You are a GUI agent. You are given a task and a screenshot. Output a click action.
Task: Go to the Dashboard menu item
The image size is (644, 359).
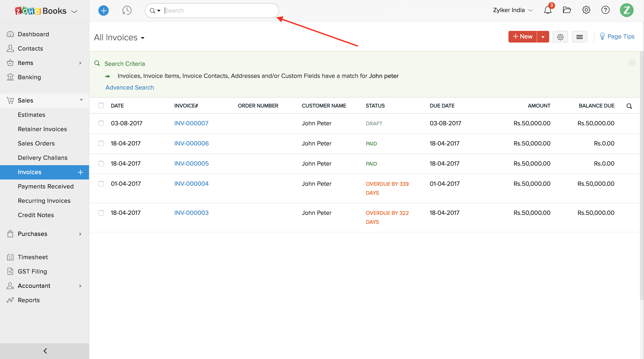tap(33, 34)
